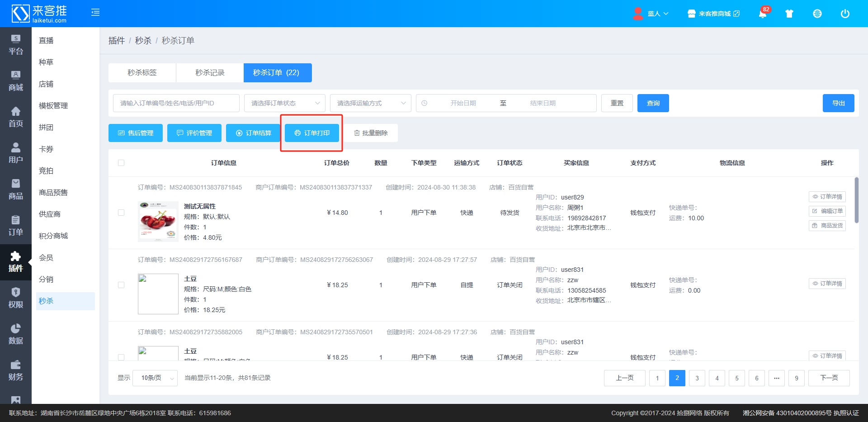Open the 订单 section in left sidebar
This screenshot has width=868, height=422.
[x=16, y=226]
